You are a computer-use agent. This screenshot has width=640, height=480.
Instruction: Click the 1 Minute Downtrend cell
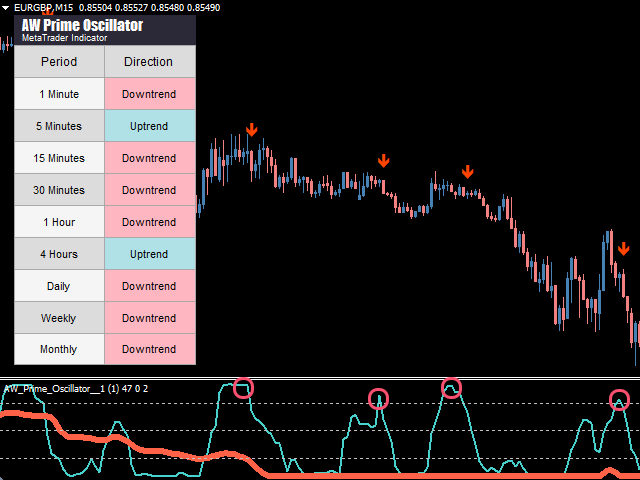149,94
